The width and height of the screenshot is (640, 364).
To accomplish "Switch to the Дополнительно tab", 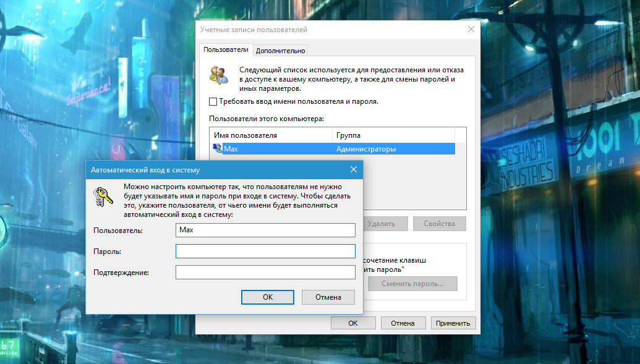I will (280, 51).
